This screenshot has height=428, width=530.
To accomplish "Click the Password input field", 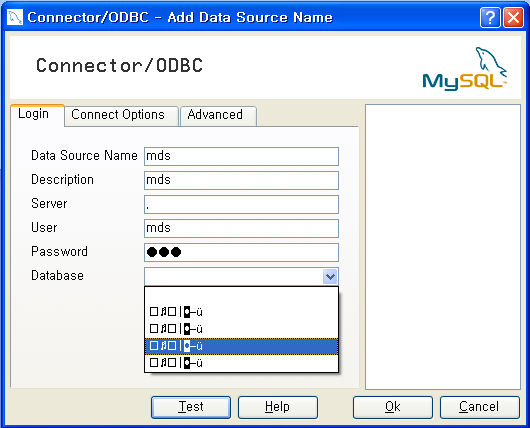I will pos(241,252).
